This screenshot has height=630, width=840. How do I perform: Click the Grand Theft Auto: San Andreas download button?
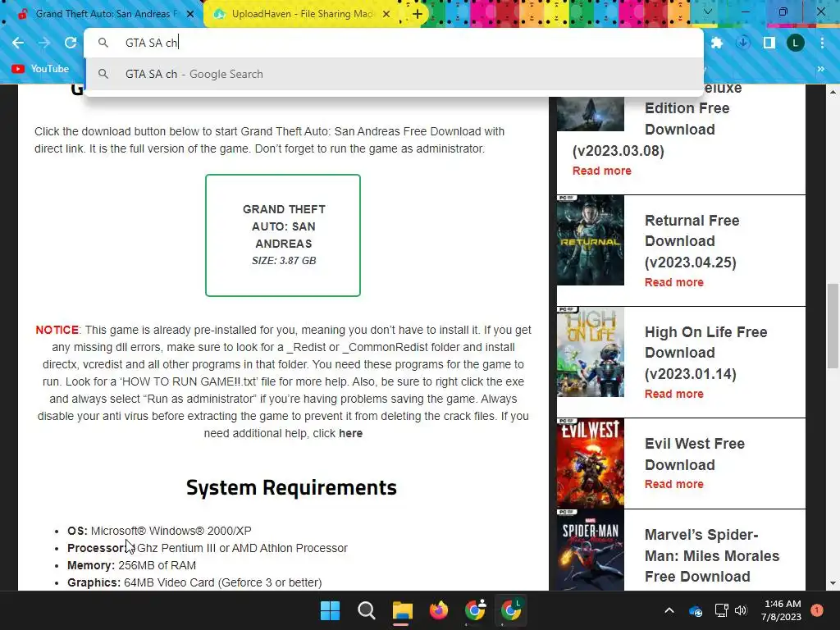coord(283,235)
